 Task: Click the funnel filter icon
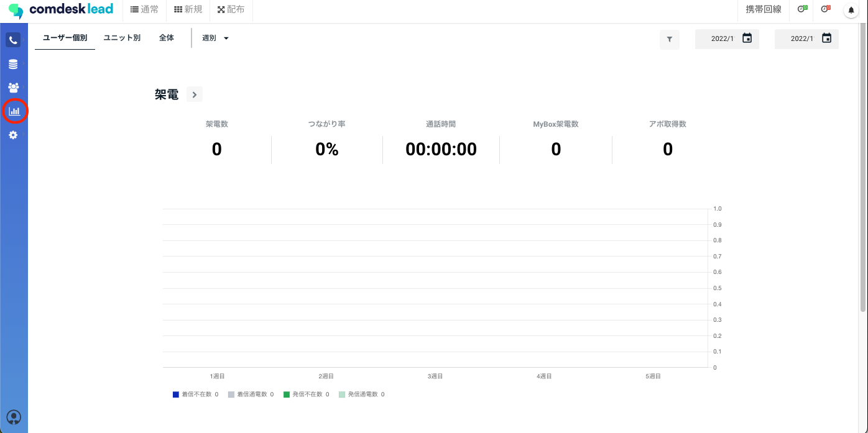coord(670,39)
